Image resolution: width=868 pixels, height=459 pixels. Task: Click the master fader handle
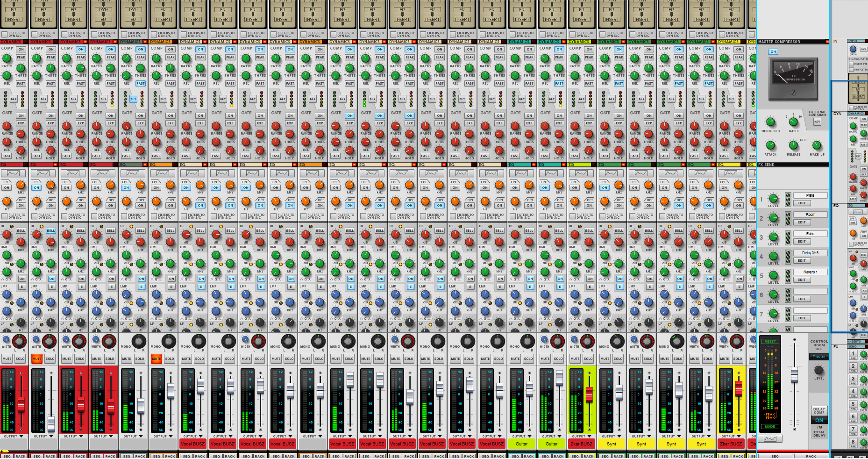click(x=794, y=374)
